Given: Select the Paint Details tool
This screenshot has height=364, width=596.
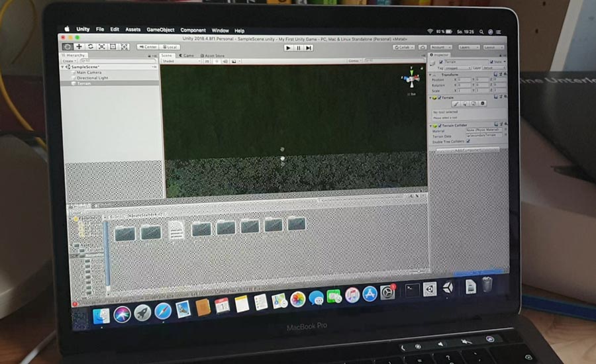Looking at the screenshot, I should (473, 103).
